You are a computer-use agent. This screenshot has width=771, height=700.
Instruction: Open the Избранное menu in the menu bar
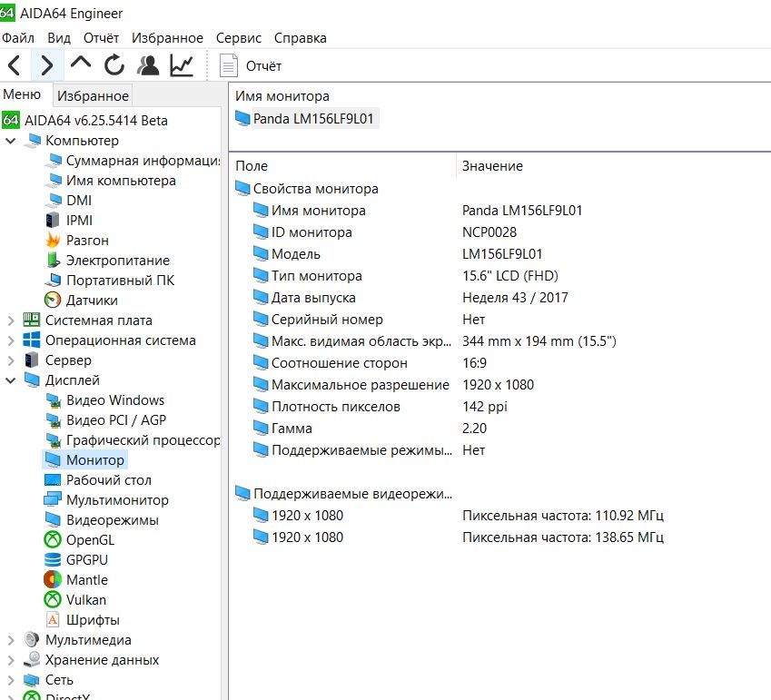[167, 38]
